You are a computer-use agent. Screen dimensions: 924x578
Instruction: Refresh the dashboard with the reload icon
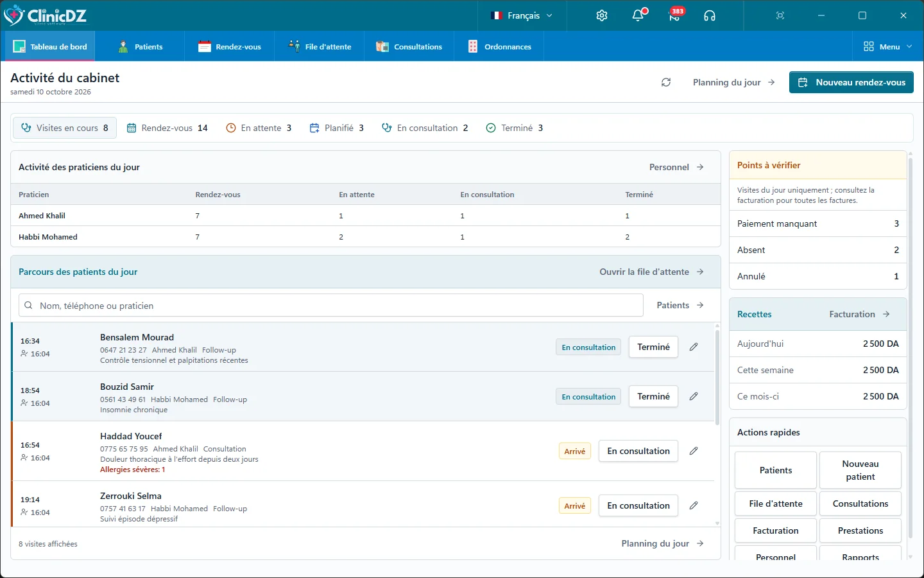point(666,82)
